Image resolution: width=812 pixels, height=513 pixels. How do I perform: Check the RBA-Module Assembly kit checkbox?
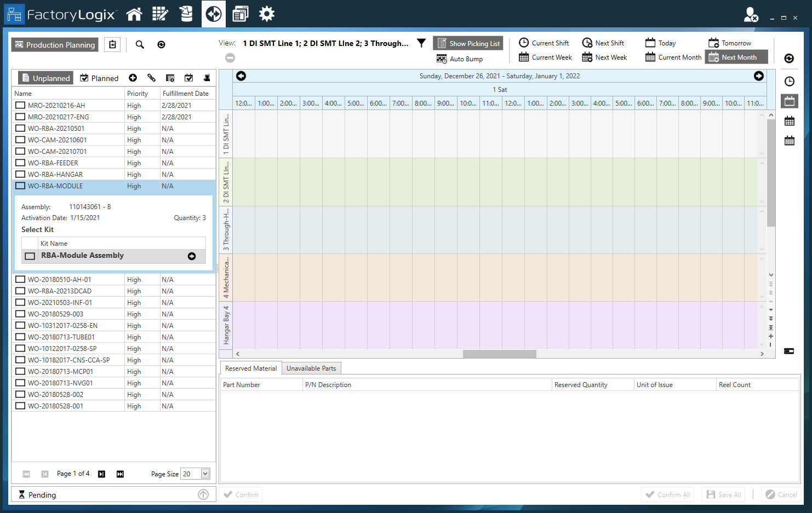[30, 256]
